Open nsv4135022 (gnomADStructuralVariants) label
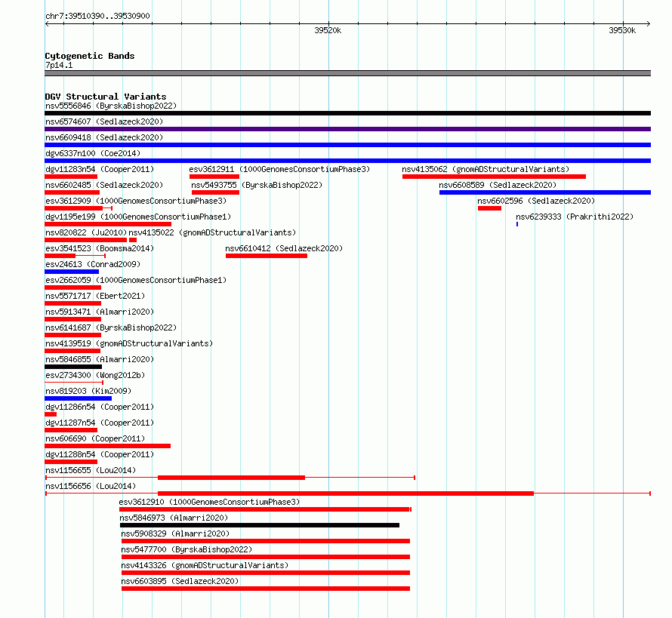The height and width of the screenshot is (618, 672). 212,232
